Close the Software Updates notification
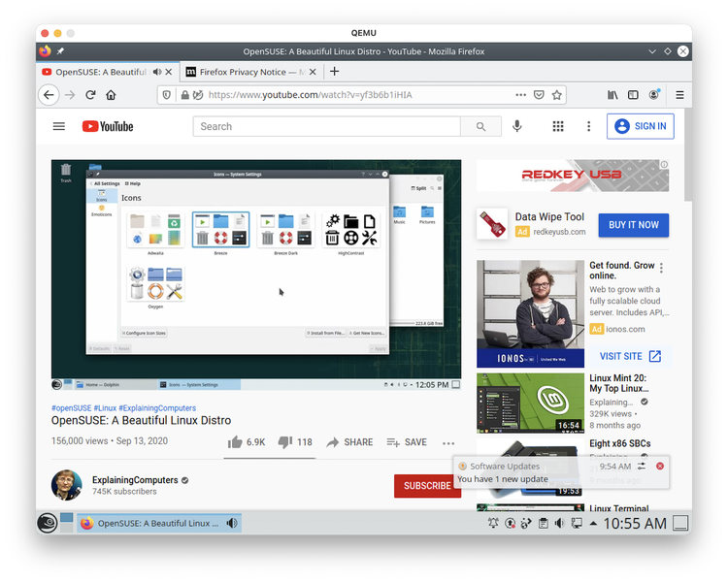 point(660,466)
